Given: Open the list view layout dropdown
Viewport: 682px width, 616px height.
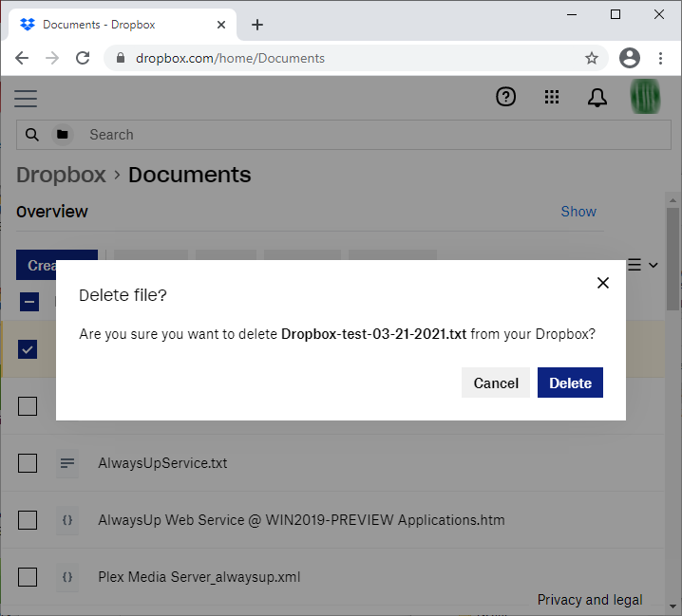Looking at the screenshot, I should (642, 265).
